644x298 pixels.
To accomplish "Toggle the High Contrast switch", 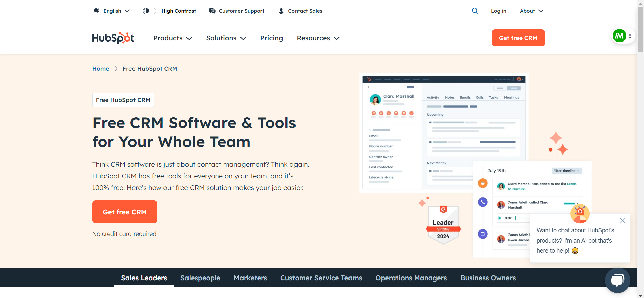I will click(150, 11).
